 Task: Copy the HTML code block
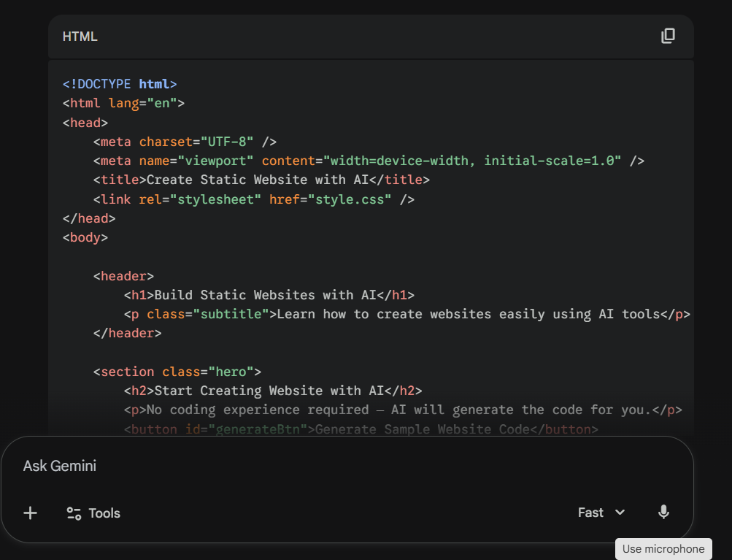coord(668,37)
